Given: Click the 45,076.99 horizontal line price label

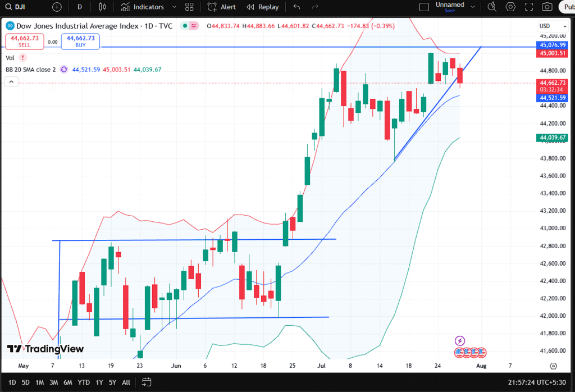Looking at the screenshot, I should coord(553,45).
